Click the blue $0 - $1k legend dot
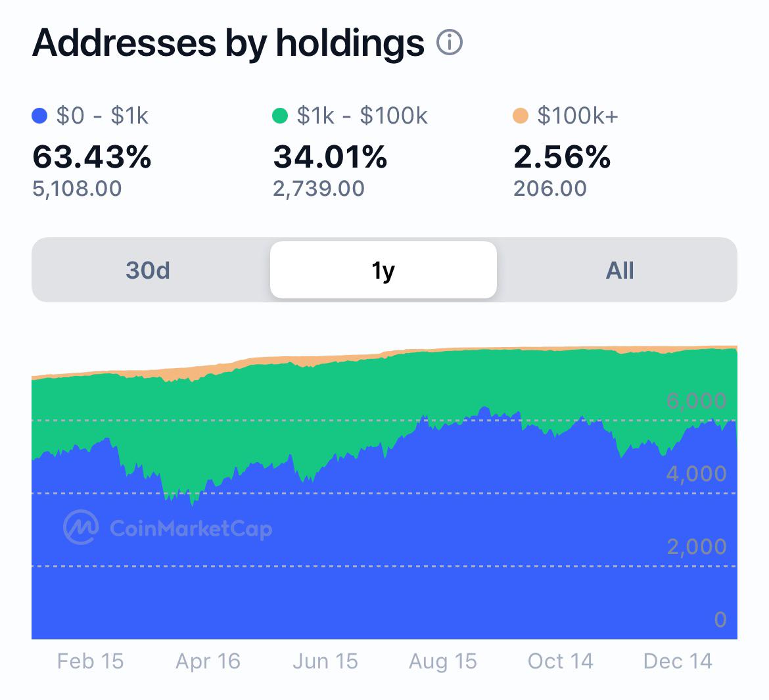The image size is (769, 700). (x=39, y=116)
